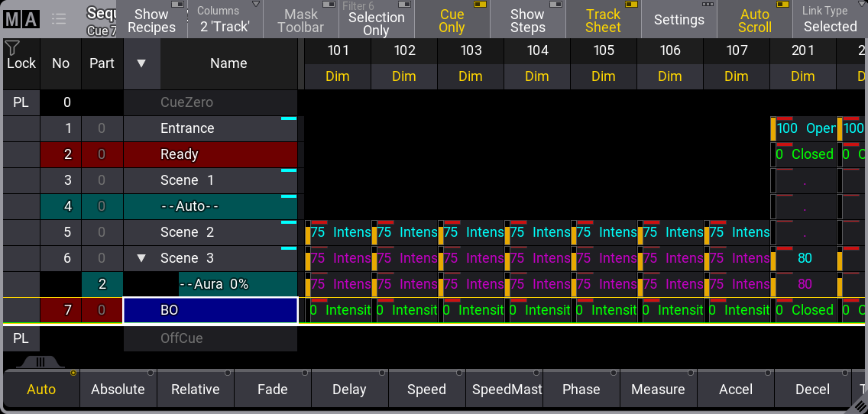The image size is (868, 414).
Task: Select the BO cue name cell
Action: 210,310
